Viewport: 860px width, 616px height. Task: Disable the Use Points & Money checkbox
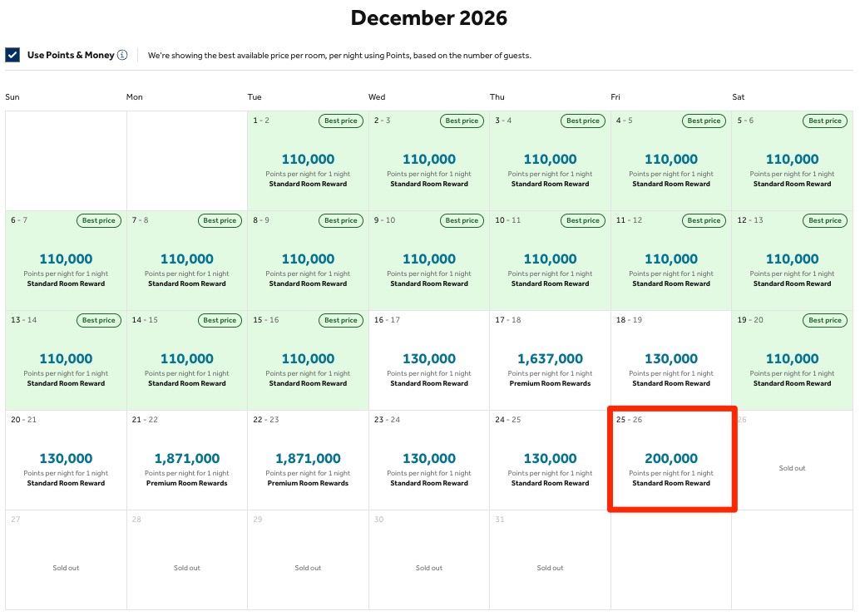pyautogui.click(x=11, y=55)
